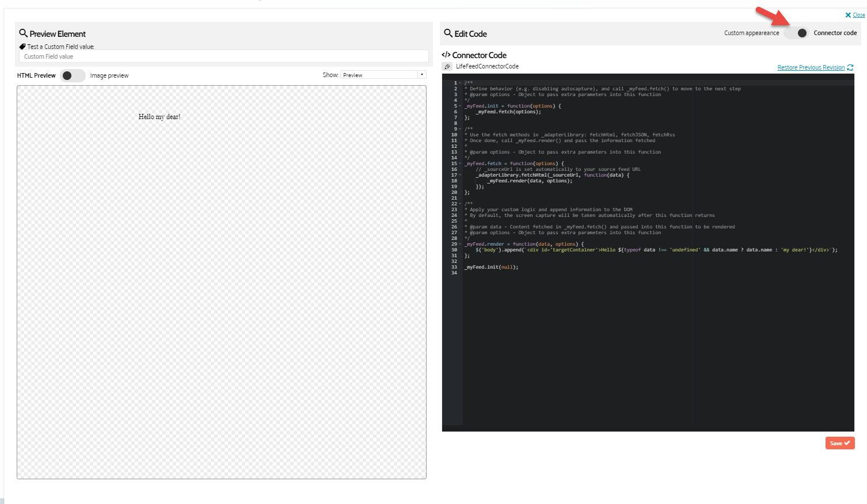Toggle Custom appearance / Connector code switch
Image resolution: width=867 pixels, height=504 pixels.
point(797,33)
